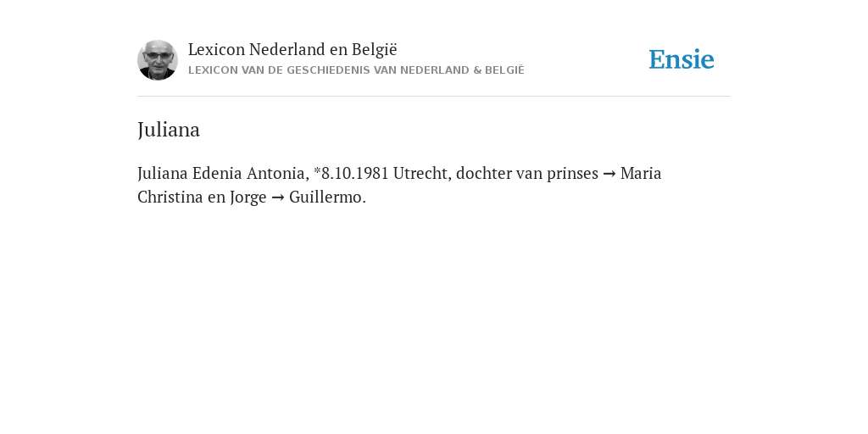This screenshot has width=868, height=434.
Task: Click the word Jorge
Action: 248,198
